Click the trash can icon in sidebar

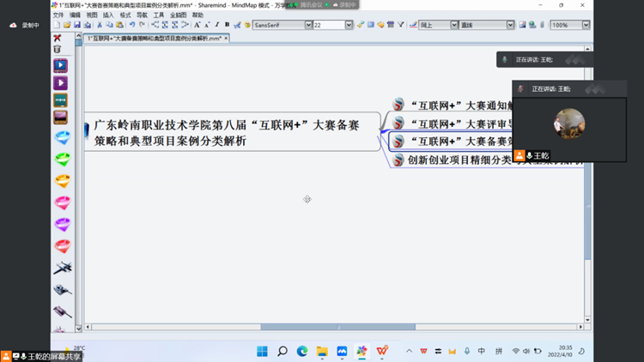click(x=57, y=49)
